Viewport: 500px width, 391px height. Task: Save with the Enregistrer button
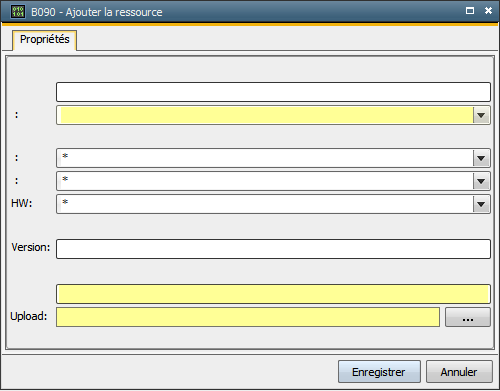[x=379, y=372]
